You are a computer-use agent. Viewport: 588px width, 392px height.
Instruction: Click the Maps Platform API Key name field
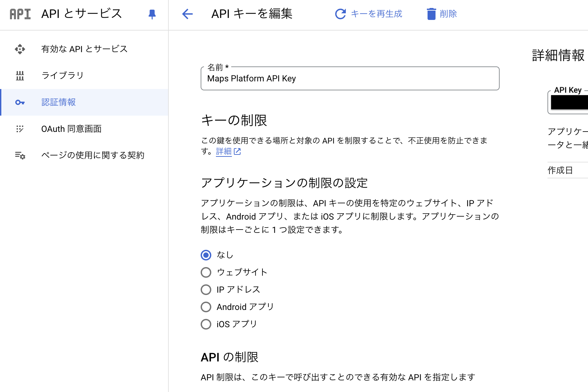click(349, 79)
